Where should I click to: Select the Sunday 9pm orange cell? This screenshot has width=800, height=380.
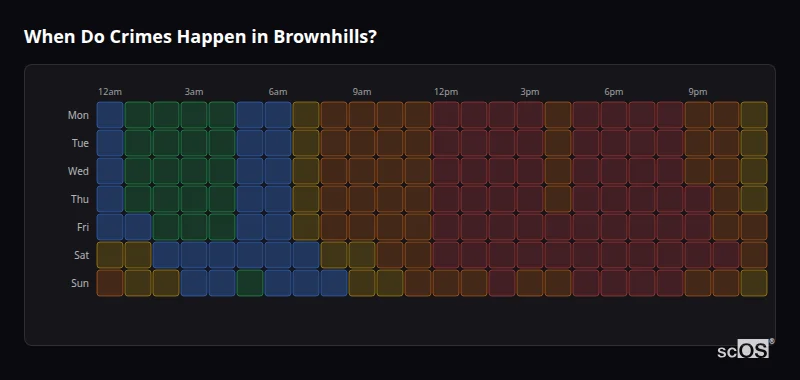[x=698, y=283]
